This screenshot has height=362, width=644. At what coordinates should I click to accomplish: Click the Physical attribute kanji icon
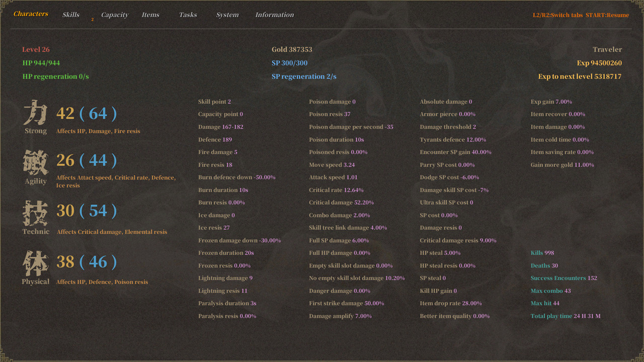tap(35, 263)
